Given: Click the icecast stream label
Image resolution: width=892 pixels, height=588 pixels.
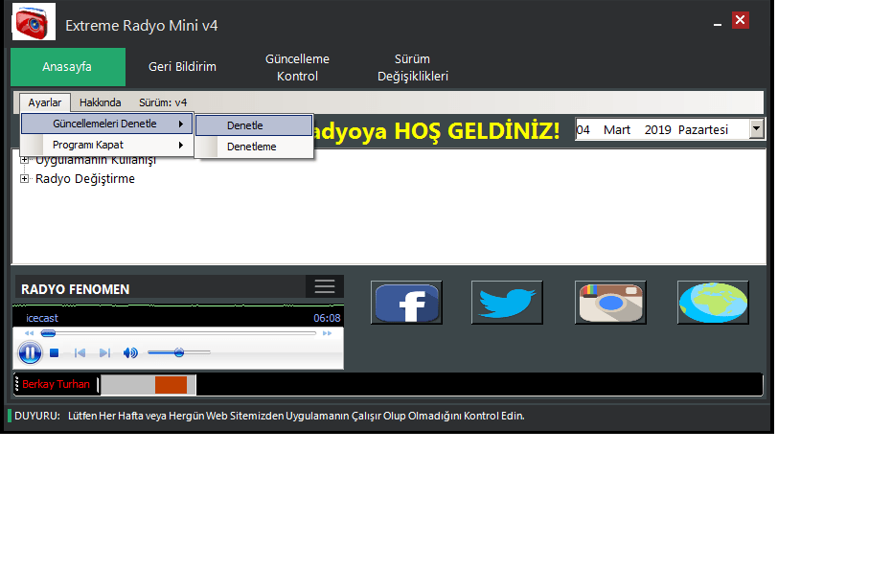Looking at the screenshot, I should [x=42, y=318].
